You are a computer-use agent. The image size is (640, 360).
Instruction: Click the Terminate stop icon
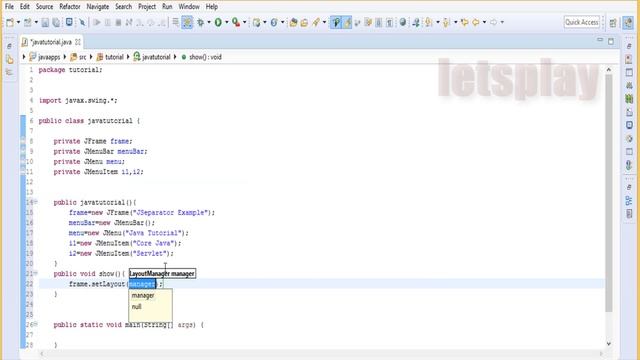[118, 22]
